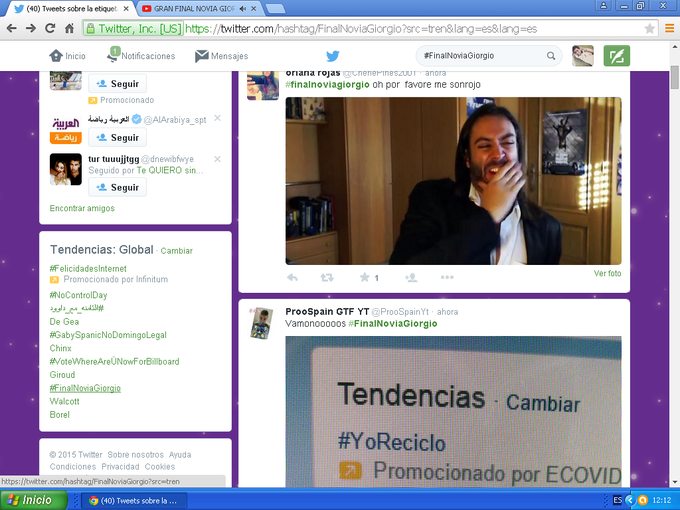Change trends location with Cambiar

(177, 251)
